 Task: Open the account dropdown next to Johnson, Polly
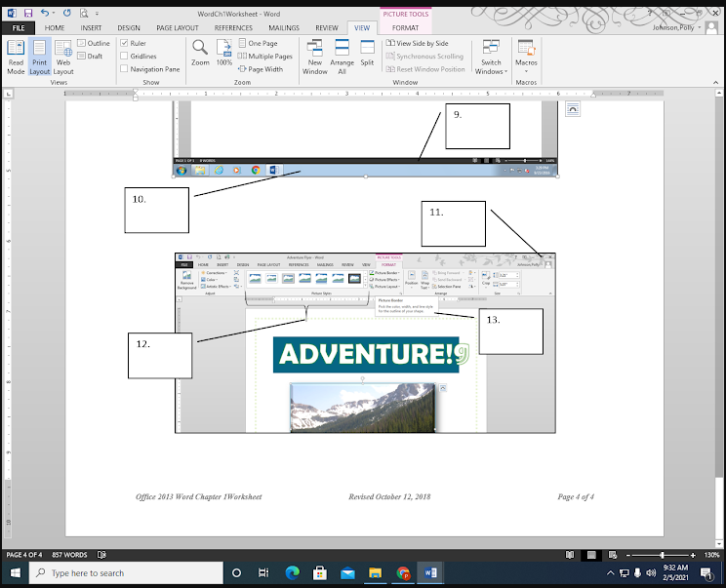coord(699,27)
